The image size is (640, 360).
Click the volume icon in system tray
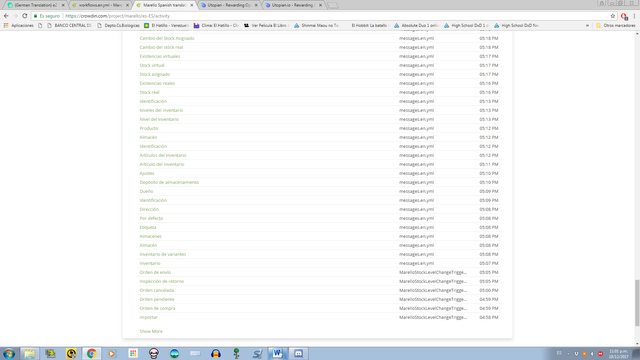click(x=592, y=353)
